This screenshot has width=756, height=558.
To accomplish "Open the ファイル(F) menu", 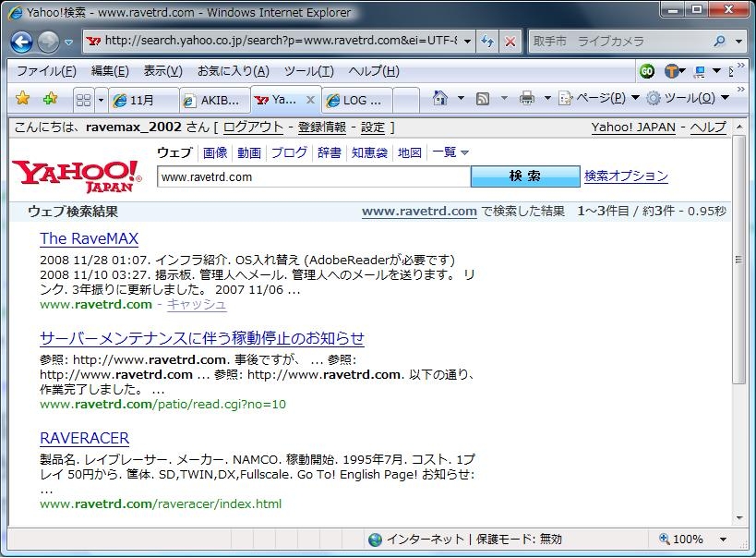I will coord(46,71).
